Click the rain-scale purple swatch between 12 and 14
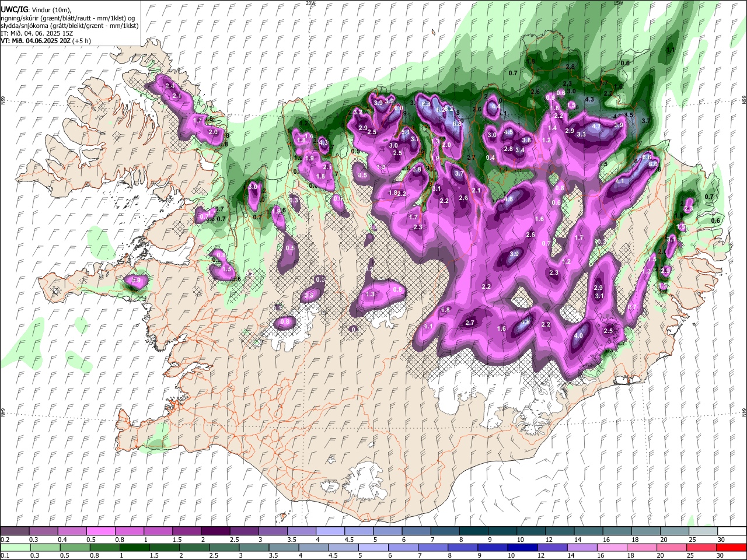747x560 pixels. (x=553, y=547)
